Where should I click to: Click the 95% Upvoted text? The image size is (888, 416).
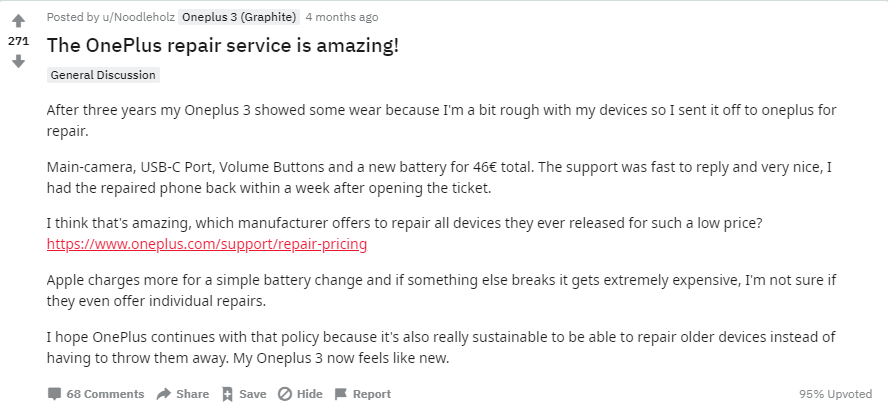(838, 394)
